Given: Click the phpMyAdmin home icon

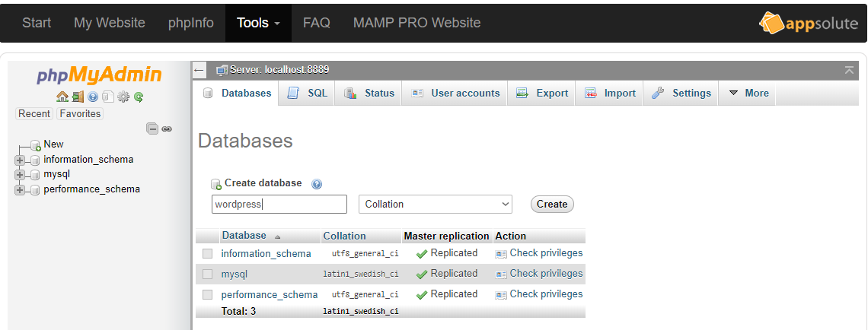Looking at the screenshot, I should [62, 97].
